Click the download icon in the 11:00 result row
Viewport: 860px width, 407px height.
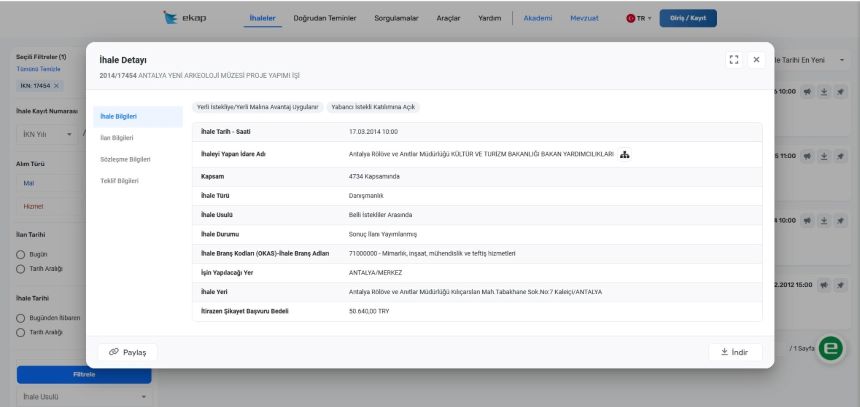click(824, 156)
